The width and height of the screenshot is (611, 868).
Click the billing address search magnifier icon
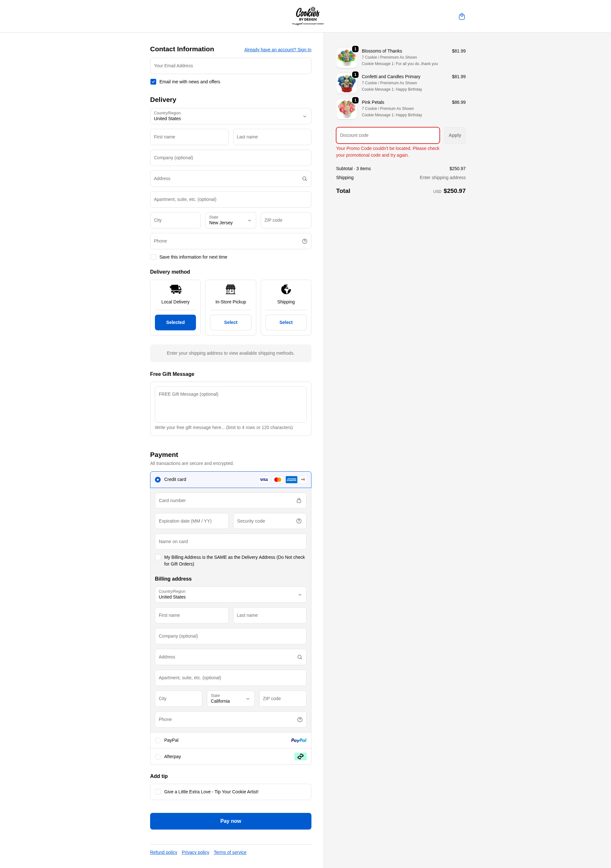(x=299, y=657)
